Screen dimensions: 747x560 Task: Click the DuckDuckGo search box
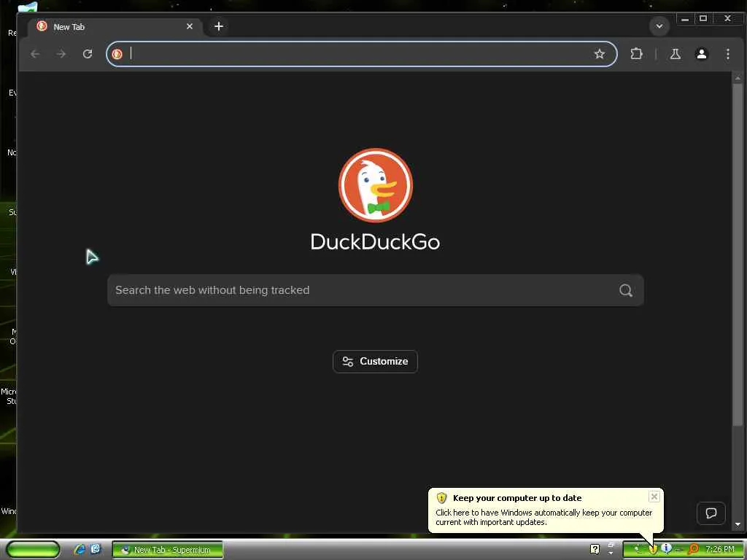click(376, 290)
